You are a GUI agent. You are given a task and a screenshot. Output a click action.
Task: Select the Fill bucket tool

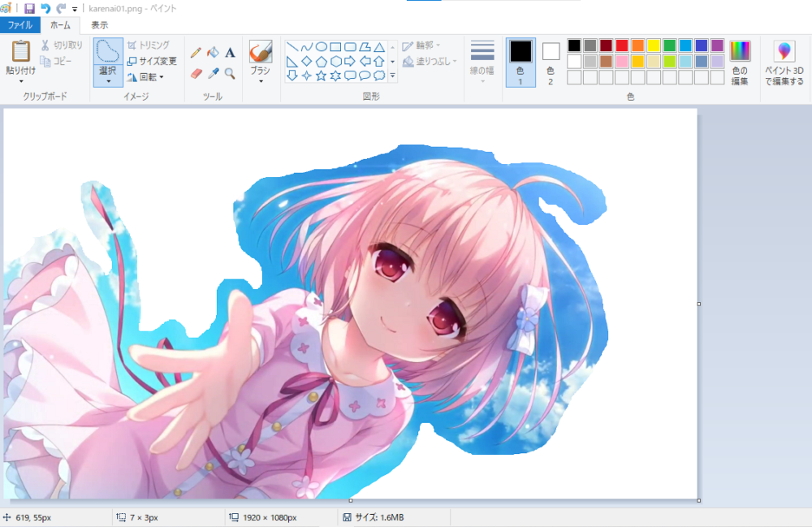[213, 52]
